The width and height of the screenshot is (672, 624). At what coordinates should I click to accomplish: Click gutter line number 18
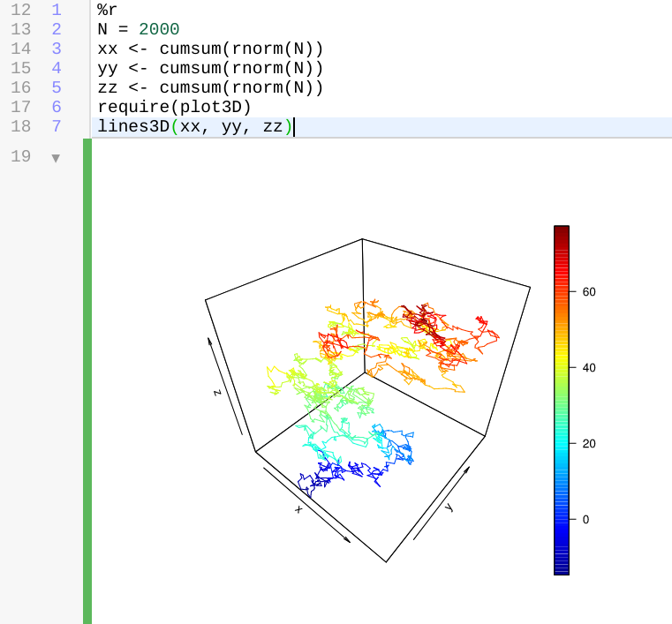click(x=20, y=127)
